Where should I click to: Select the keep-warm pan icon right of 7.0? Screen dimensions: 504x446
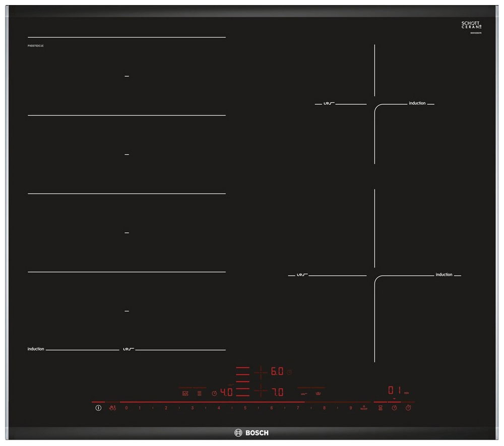pyautogui.click(x=318, y=393)
